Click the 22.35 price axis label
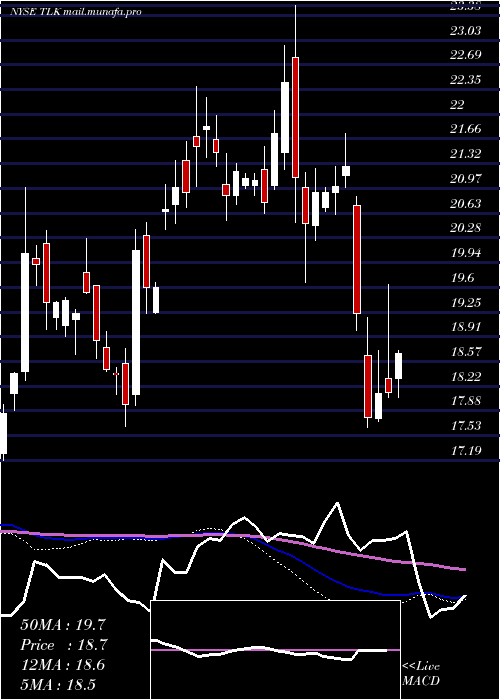The image size is (500, 700). 466,80
